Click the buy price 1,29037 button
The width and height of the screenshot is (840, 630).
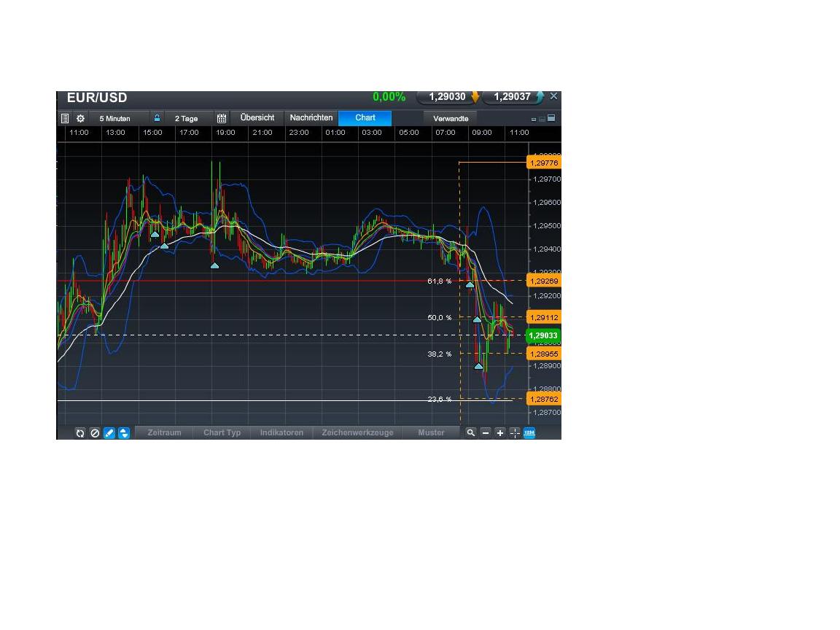513,97
